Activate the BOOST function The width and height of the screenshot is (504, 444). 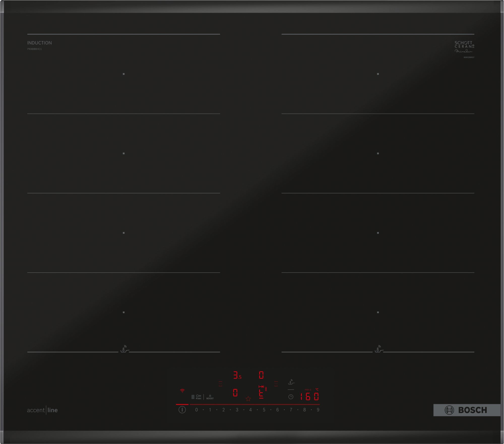pyautogui.click(x=210, y=397)
